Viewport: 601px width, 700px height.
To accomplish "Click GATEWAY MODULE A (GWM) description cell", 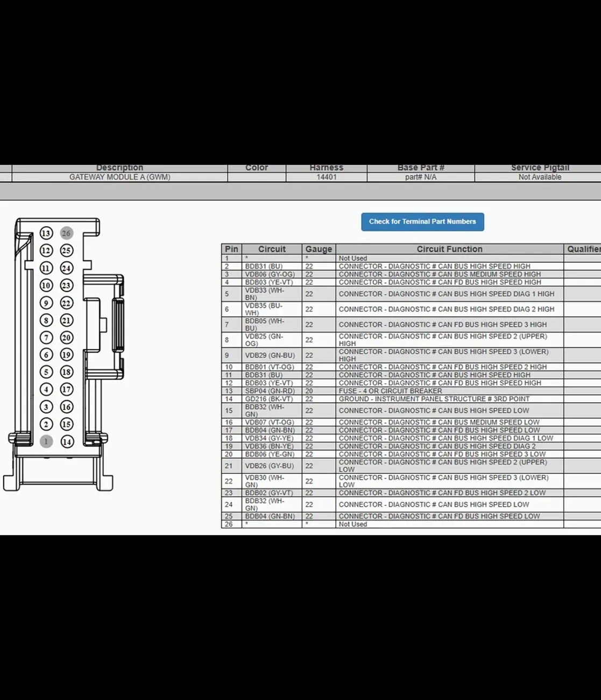I will click(119, 177).
